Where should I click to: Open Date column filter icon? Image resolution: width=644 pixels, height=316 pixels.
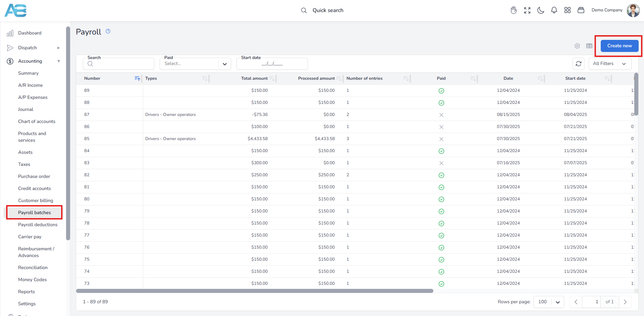click(540, 78)
